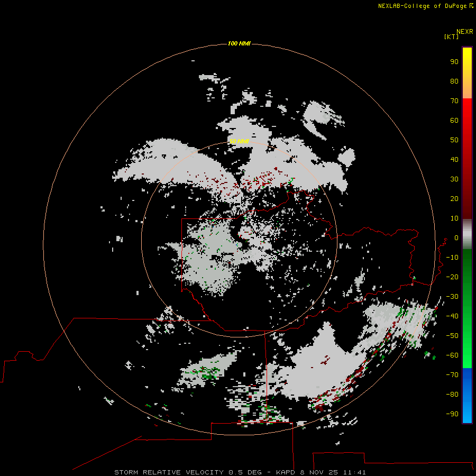Click the gray zero-velocity segment of color bar
This screenshot has width=476, height=476.
(x=467, y=234)
